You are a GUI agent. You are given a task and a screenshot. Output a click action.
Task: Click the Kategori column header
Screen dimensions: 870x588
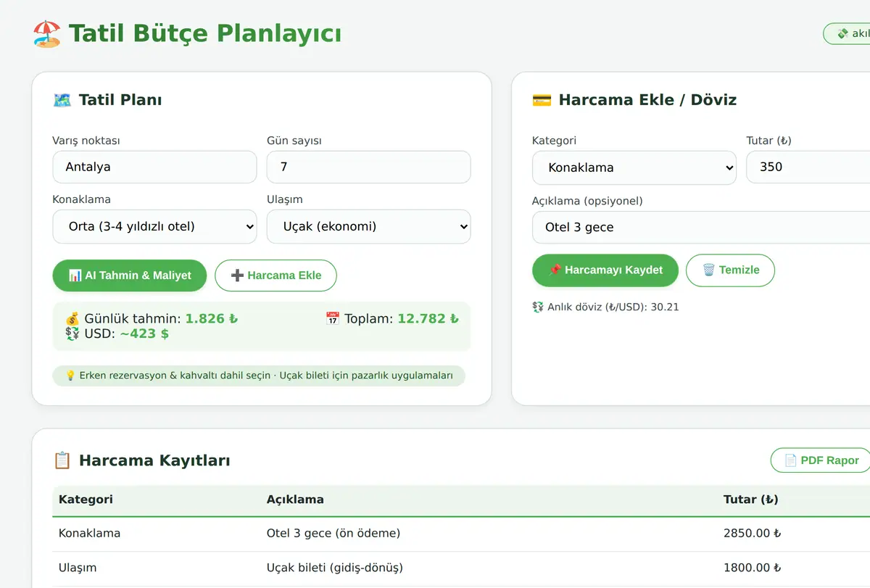(x=86, y=500)
